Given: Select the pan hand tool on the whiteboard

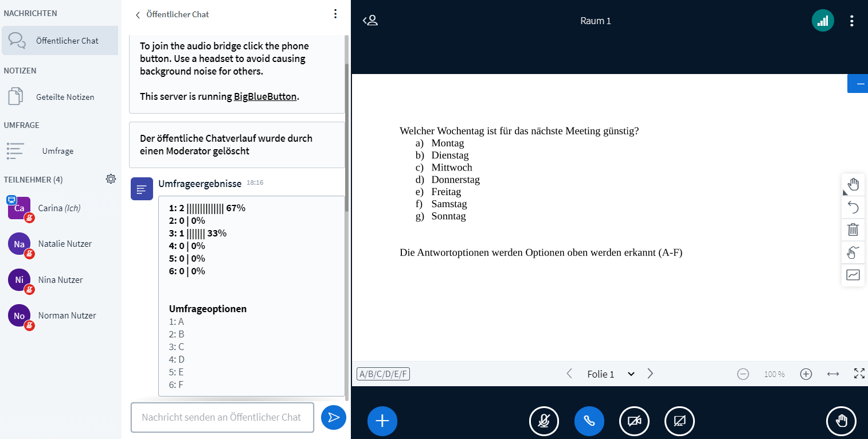Looking at the screenshot, I should click(x=853, y=184).
